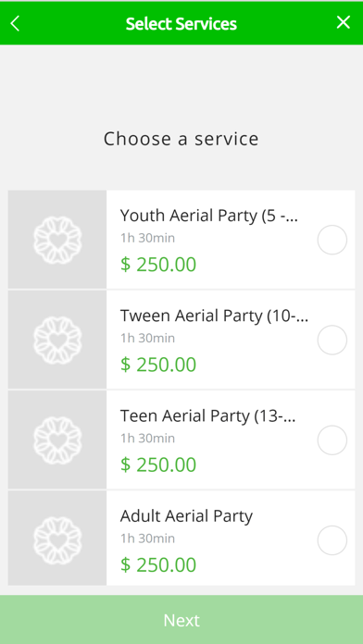Tap the Tween Aerial Party flower logo thumbnail
Image resolution: width=363 pixels, height=644 pixels.
tap(57, 340)
